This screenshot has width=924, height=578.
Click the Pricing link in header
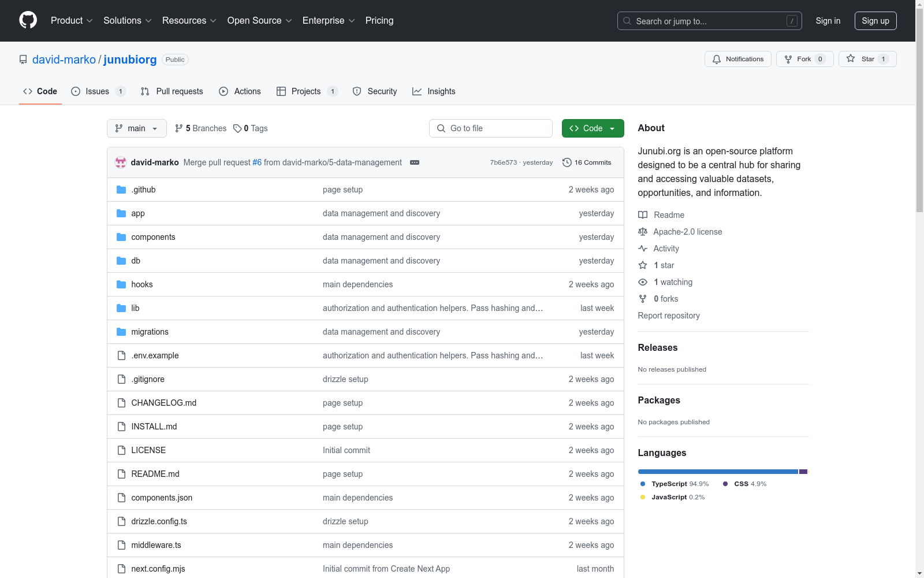[379, 20]
